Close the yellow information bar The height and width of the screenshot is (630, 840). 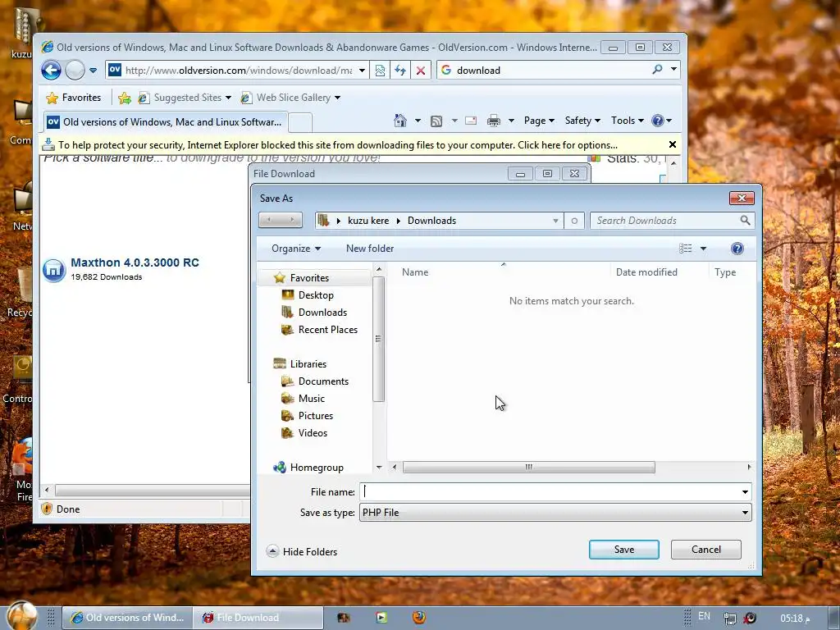(673, 144)
